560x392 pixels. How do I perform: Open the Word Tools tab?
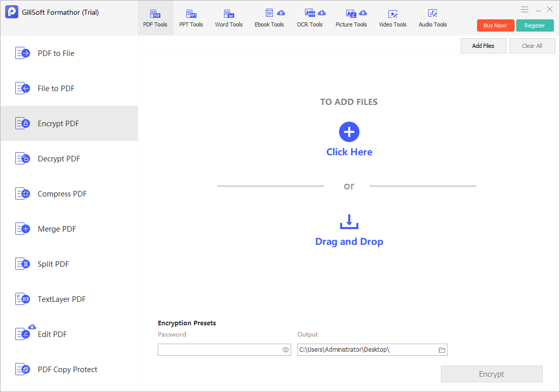[x=229, y=18]
